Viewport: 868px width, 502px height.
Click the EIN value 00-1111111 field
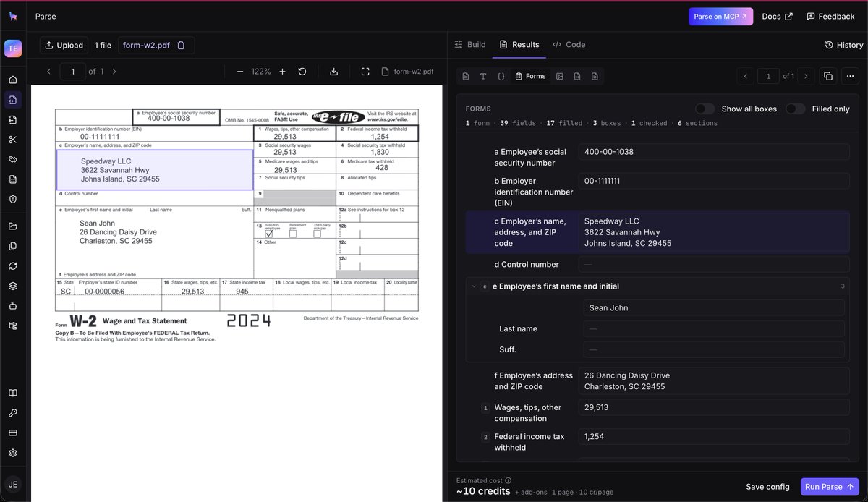click(x=714, y=181)
